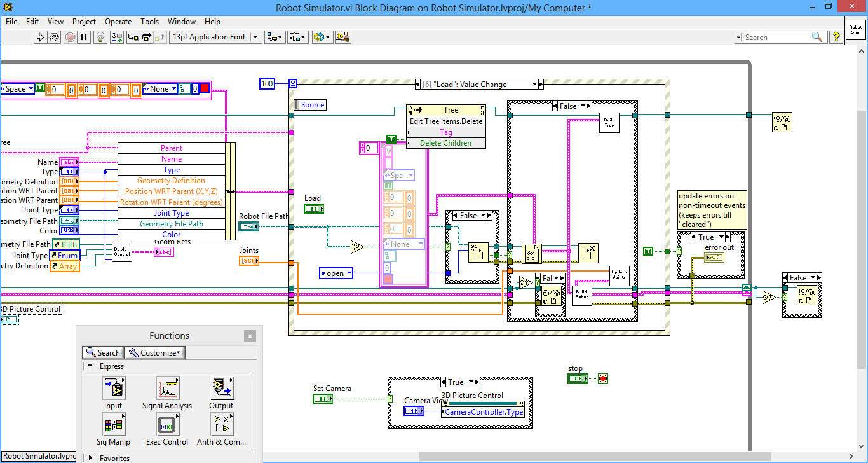The width and height of the screenshot is (868, 463).
Task: Click the stop loop condition terminal
Action: 603,378
